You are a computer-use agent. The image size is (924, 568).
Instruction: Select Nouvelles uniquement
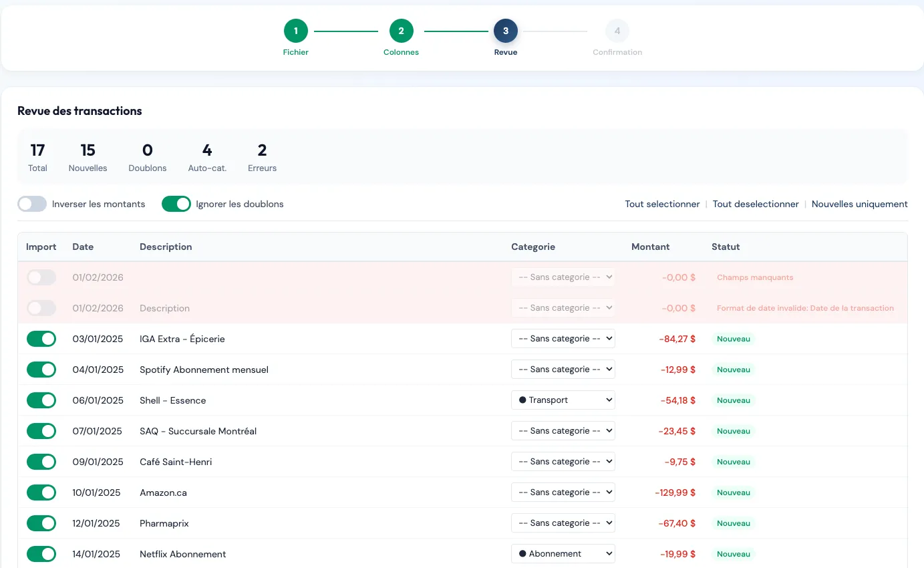[x=860, y=204]
